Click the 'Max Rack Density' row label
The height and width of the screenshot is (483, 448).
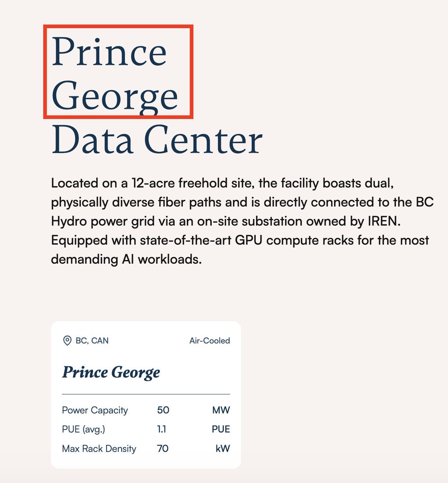coord(99,449)
